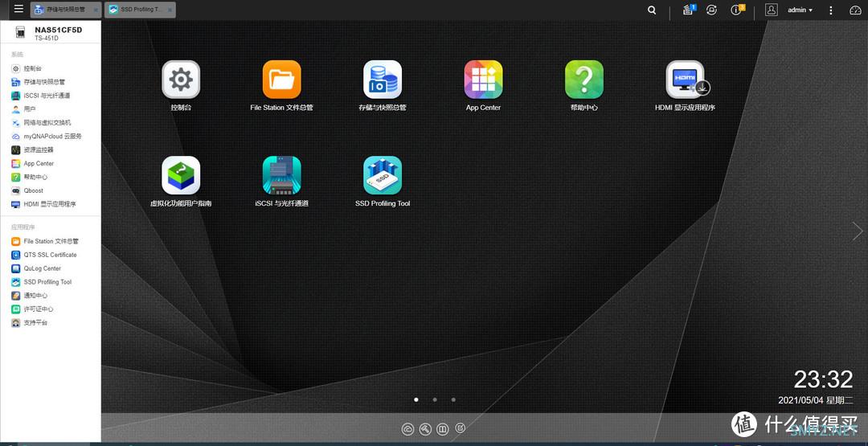This screenshot has width=868, height=446.
Task: Open the 控制台 desktop app icon
Action: (x=181, y=80)
